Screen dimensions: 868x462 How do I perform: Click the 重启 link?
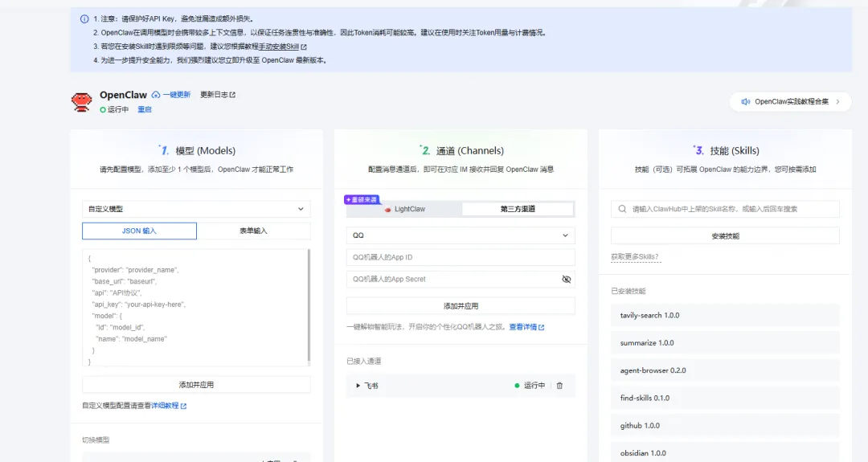click(145, 109)
